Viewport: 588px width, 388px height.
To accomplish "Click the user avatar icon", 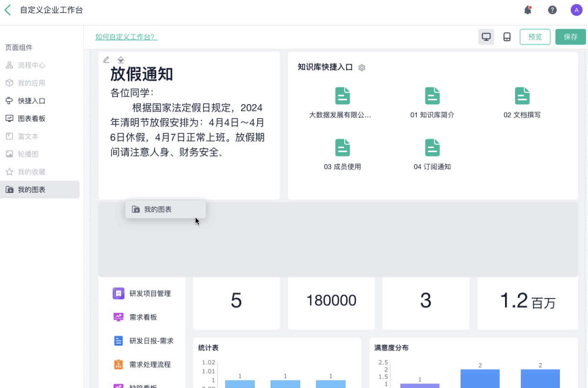I will (577, 10).
